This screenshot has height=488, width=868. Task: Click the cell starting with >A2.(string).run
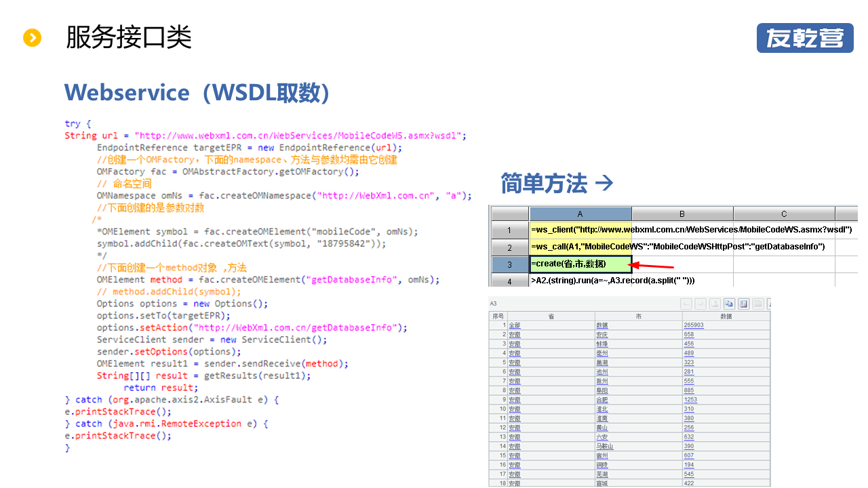click(580, 280)
